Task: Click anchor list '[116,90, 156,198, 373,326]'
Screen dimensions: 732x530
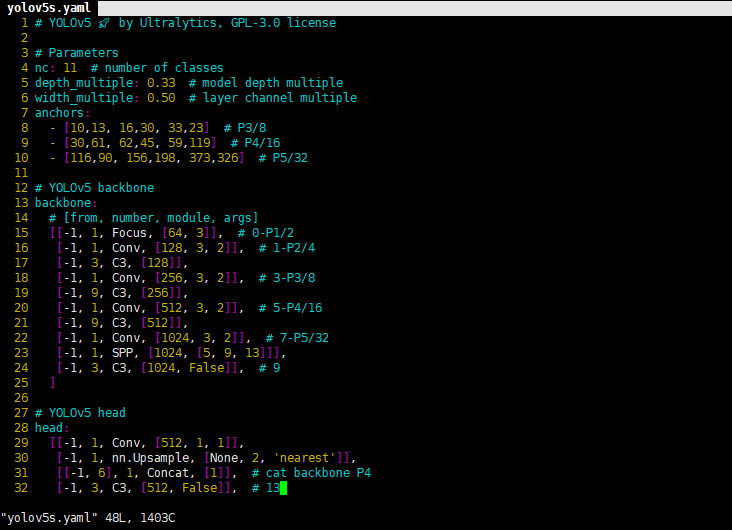Action: [x=154, y=158]
